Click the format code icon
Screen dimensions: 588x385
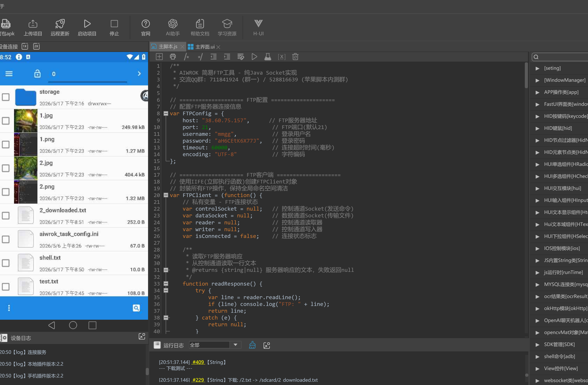[x=241, y=57]
